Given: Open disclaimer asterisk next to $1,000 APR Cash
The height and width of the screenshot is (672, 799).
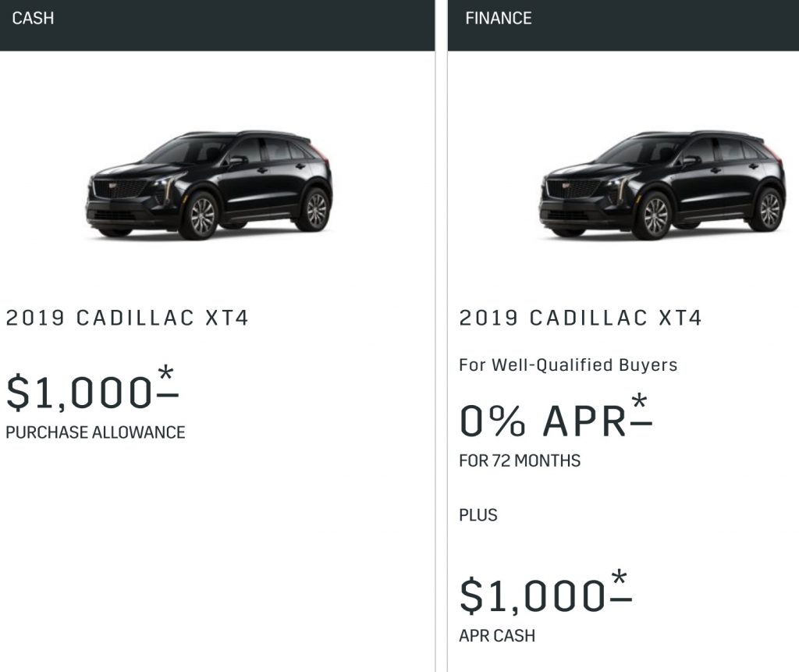Looking at the screenshot, I should (620, 586).
